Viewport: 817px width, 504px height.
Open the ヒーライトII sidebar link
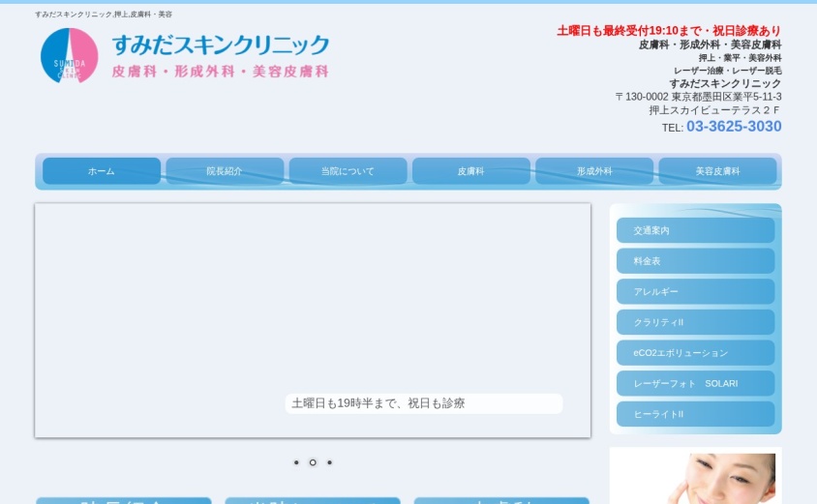click(x=696, y=414)
